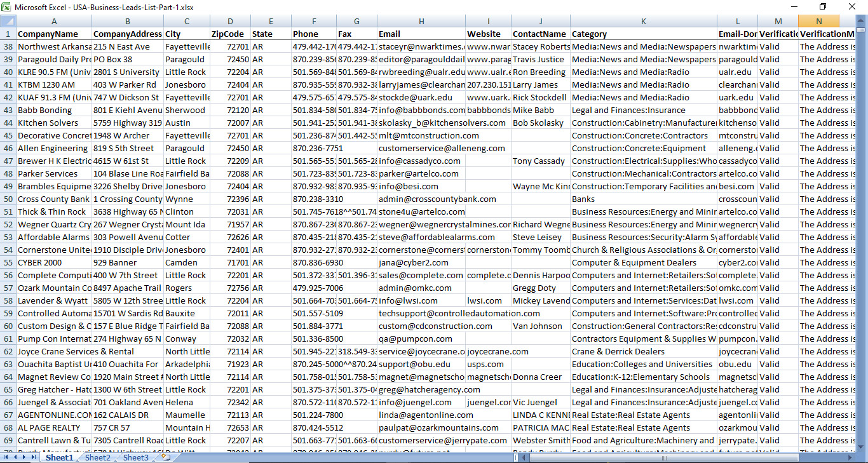Select city cell 'Bauxite'
Image resolution: width=868 pixels, height=463 pixels.
(187, 313)
